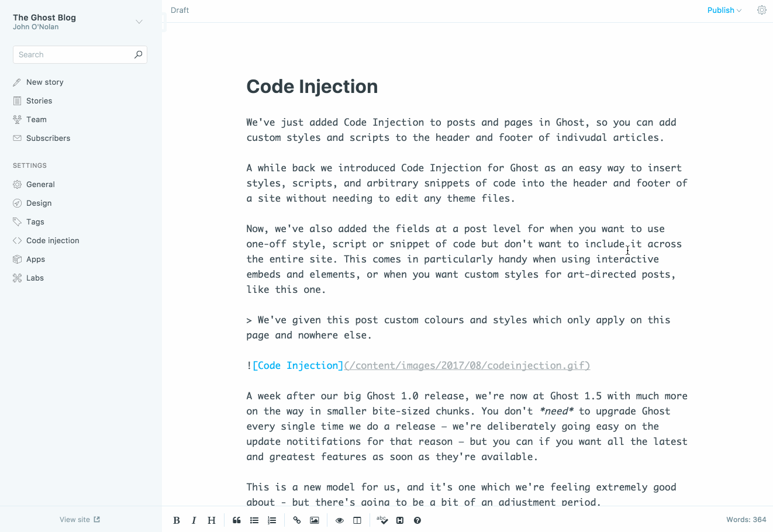Open the Stories section
This screenshot has height=532, width=773.
pyautogui.click(x=39, y=101)
